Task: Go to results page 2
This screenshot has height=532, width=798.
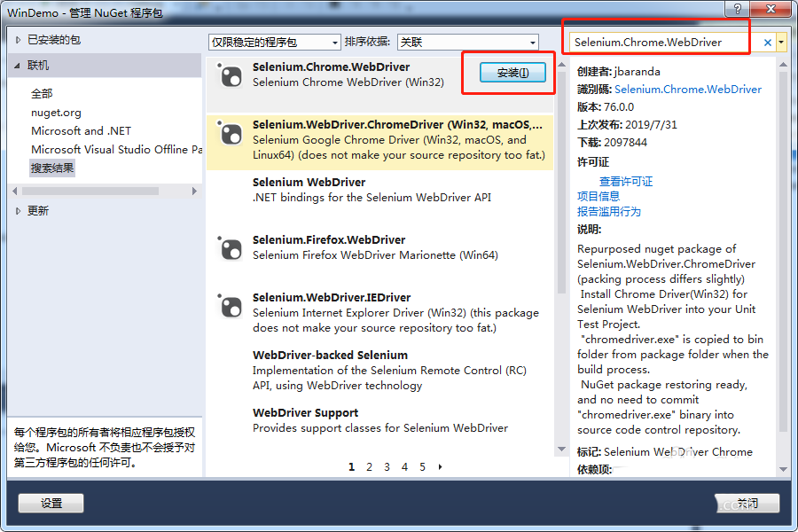Action: (x=369, y=467)
